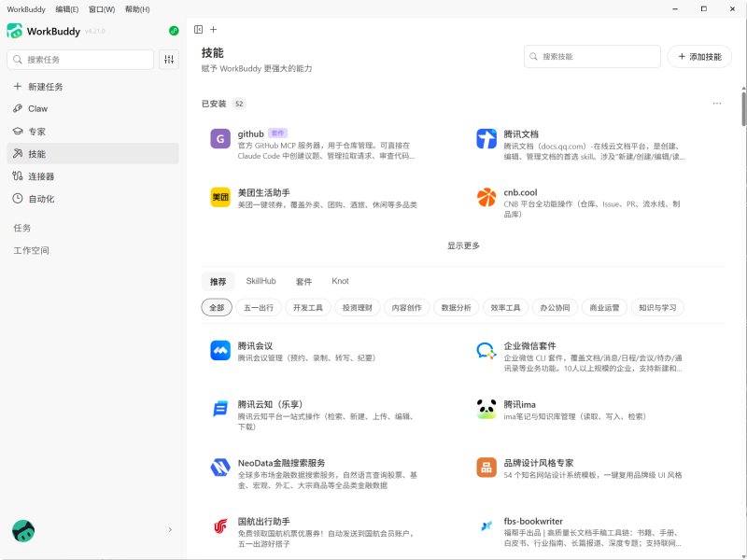Expand installed list via 显示更多
Image resolution: width=747 pixels, height=560 pixels.
pos(463,245)
